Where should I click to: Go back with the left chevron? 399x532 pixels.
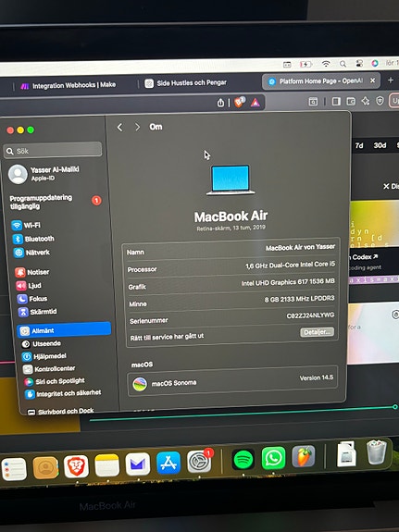point(119,128)
